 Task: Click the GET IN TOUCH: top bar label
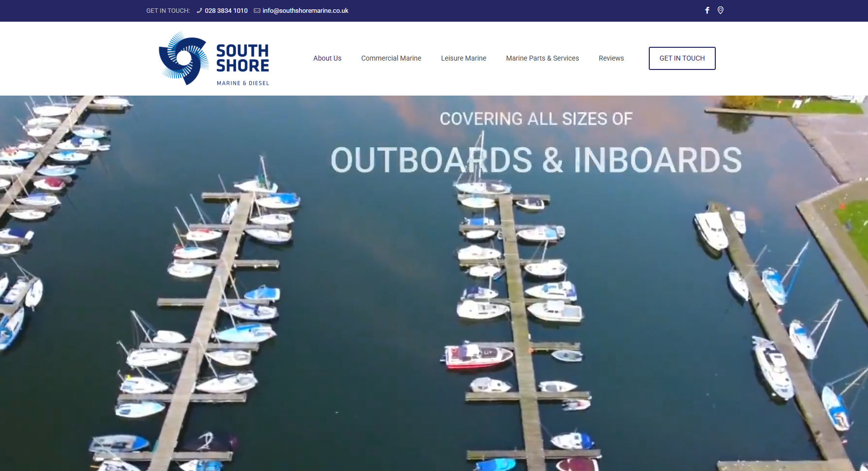pos(168,10)
